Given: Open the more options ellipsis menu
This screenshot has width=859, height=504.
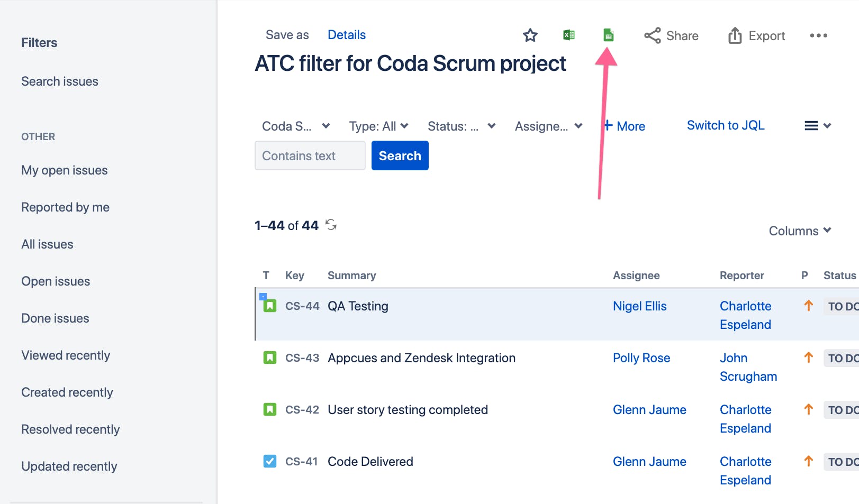Looking at the screenshot, I should pos(819,35).
